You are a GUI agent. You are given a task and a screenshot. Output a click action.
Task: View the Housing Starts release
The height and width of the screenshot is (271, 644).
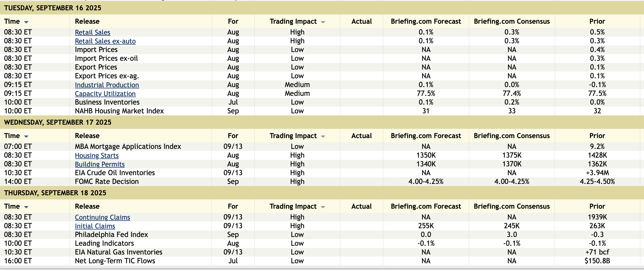[x=97, y=156]
